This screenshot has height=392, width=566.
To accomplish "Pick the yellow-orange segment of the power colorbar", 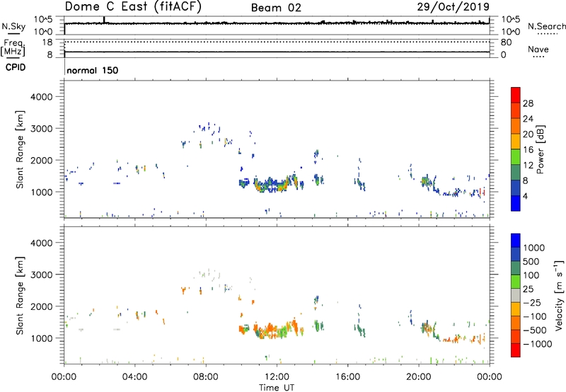I will [x=516, y=142].
